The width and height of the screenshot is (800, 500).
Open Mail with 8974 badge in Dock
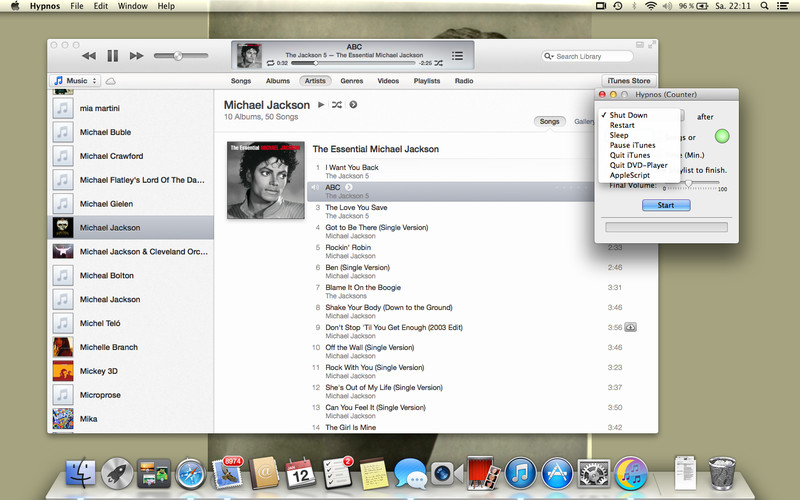tap(227, 472)
